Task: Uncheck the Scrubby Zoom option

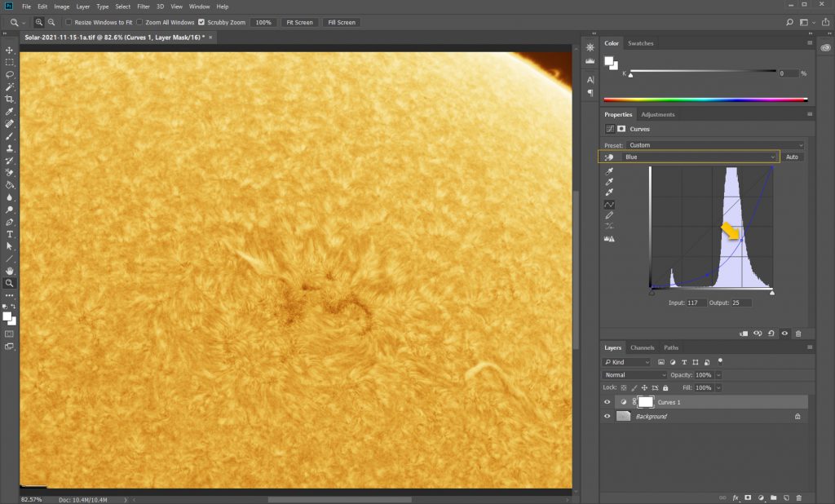Action: [201, 22]
